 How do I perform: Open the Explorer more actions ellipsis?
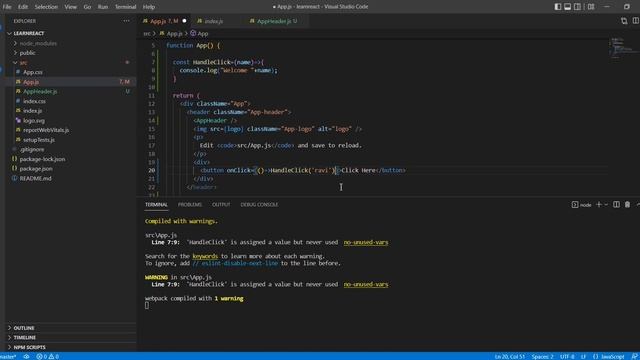127,21
